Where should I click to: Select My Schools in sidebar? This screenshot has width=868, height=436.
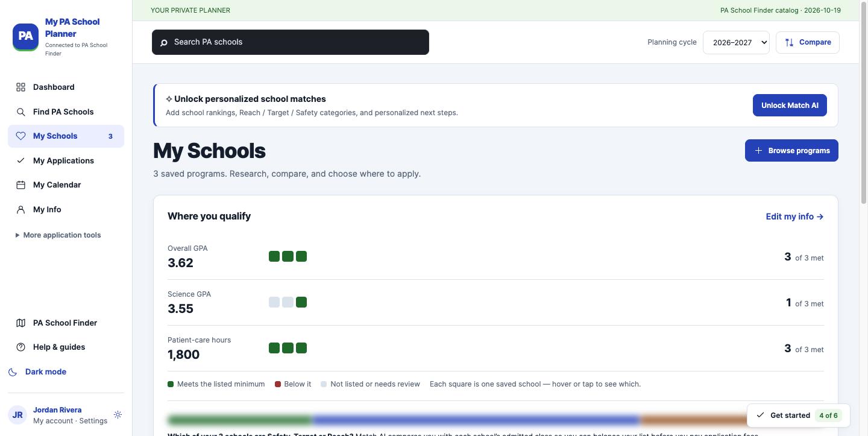click(x=66, y=136)
